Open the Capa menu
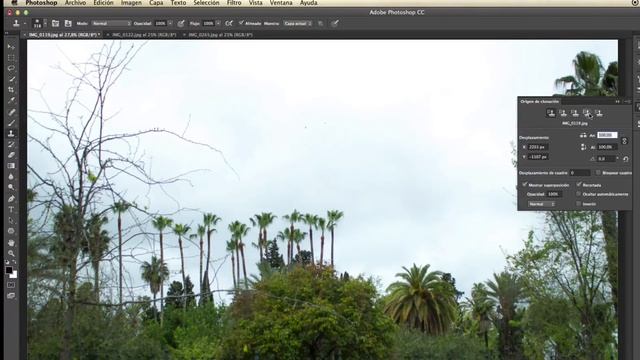 156,3
